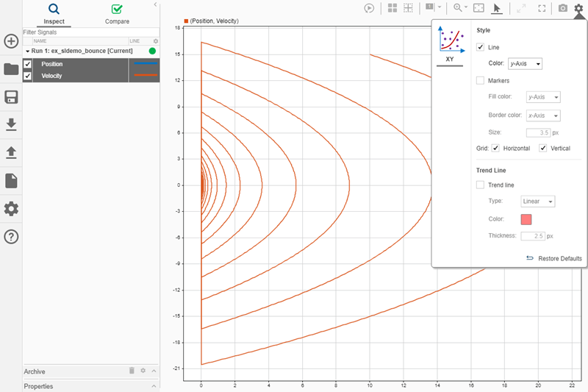Uncheck the Position signal checkbox
The width and height of the screenshot is (588, 392).
coord(27,64)
